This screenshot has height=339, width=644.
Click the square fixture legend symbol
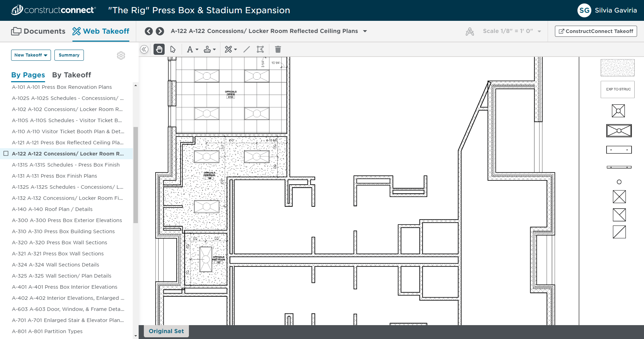point(618,111)
